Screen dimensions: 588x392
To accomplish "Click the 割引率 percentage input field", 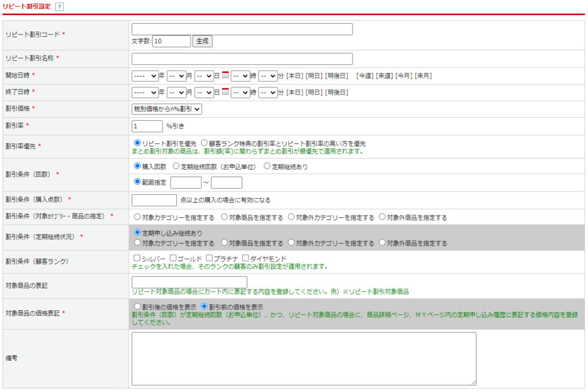I will [147, 126].
